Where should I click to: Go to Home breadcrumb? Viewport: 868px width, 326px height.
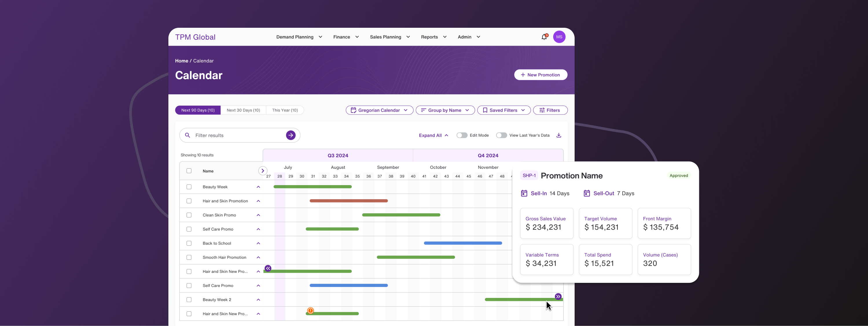coord(182,61)
